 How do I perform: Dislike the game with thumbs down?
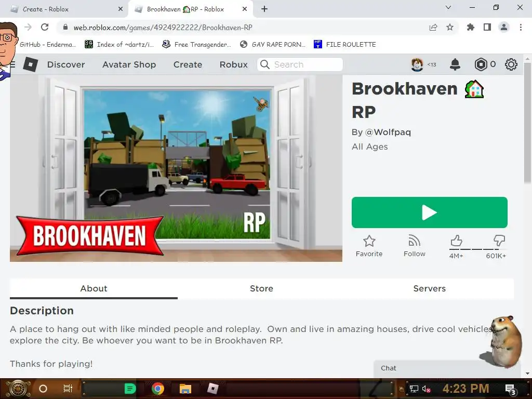[499, 241]
